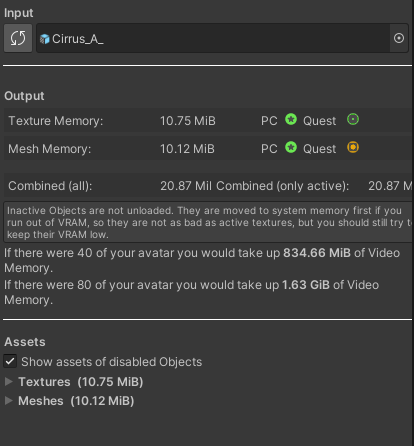Click the Combined (all) value
The height and width of the screenshot is (446, 414).
pos(186,186)
